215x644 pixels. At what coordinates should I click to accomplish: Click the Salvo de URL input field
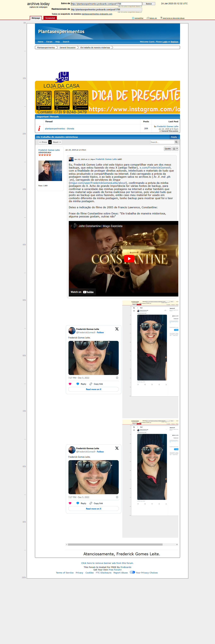(x=106, y=4)
